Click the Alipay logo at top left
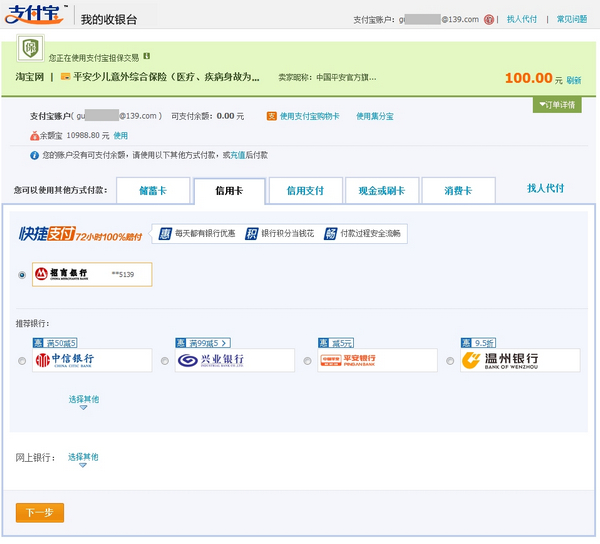 click(x=35, y=16)
